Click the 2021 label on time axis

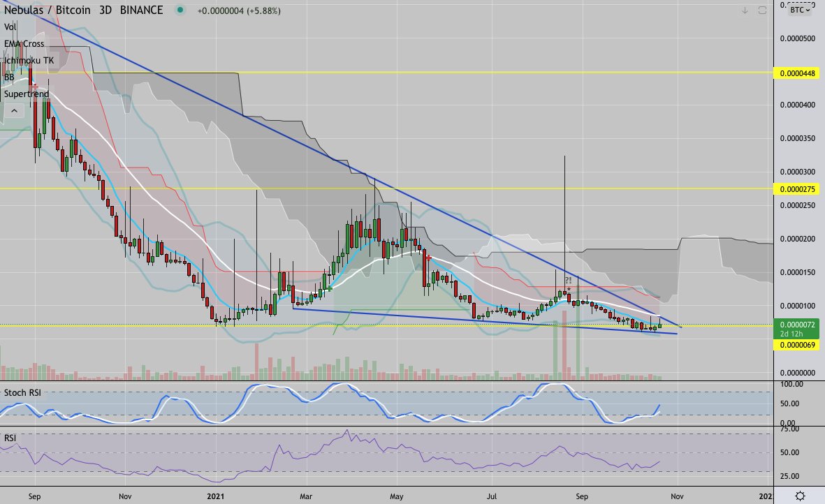pyautogui.click(x=215, y=496)
